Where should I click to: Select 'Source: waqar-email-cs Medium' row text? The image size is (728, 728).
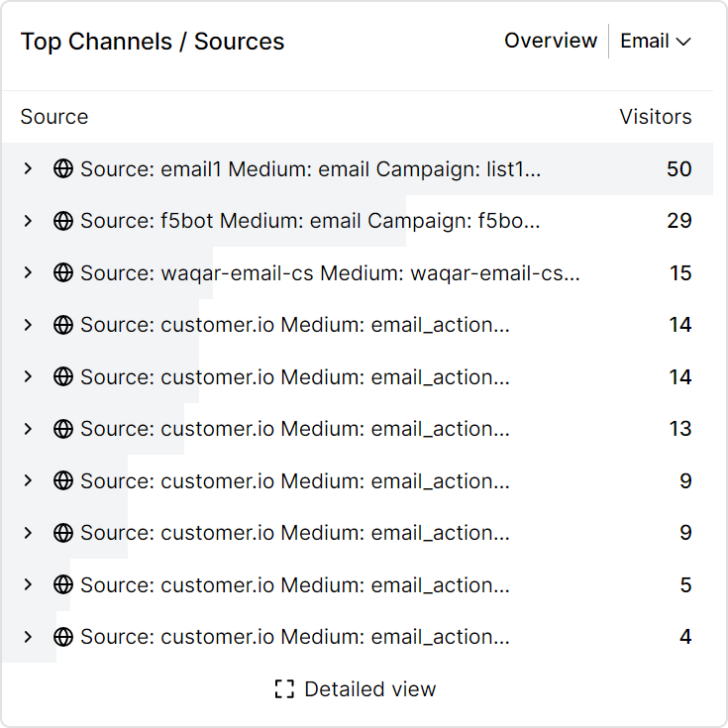click(330, 273)
